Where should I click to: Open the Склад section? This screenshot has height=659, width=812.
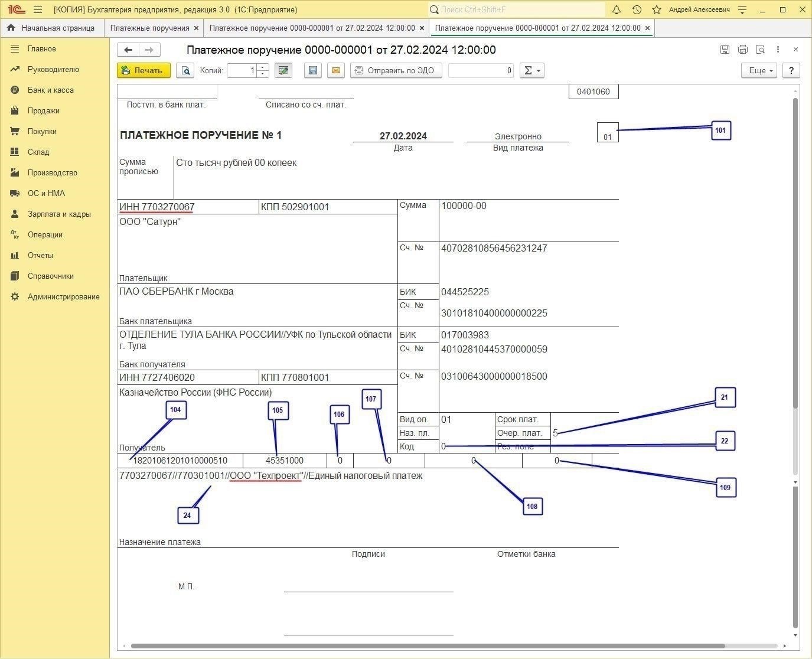38,152
